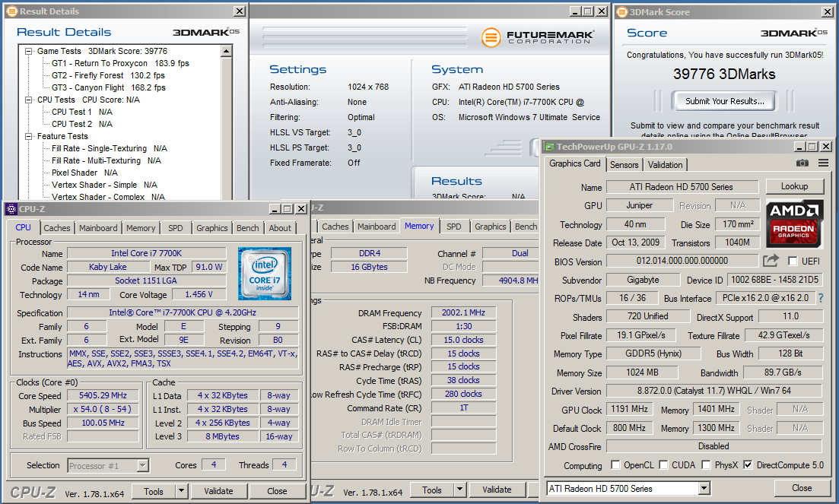
Task: Click the 39776 3DMarks score text
Action: point(724,74)
